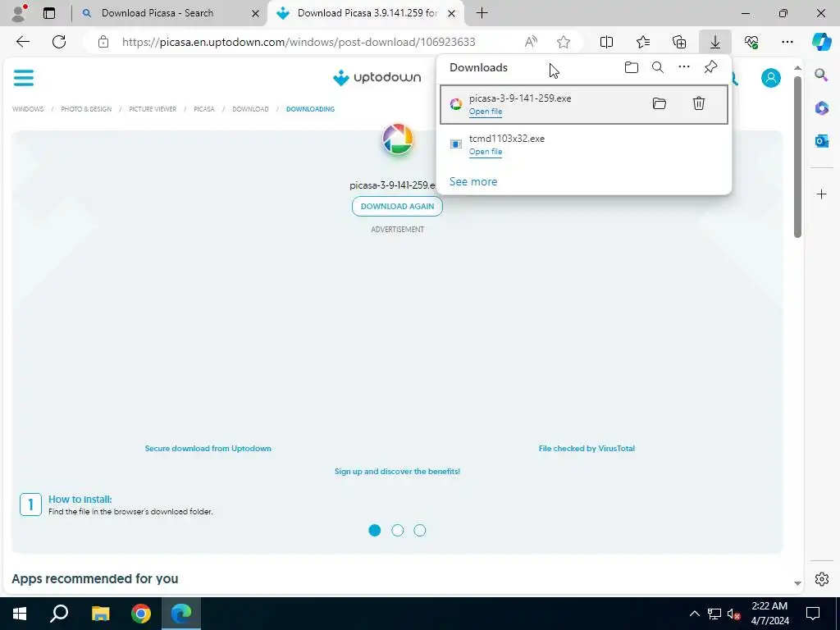The height and width of the screenshot is (630, 840).
Task: Click Sign up and discover the benefits
Action: 397,472
